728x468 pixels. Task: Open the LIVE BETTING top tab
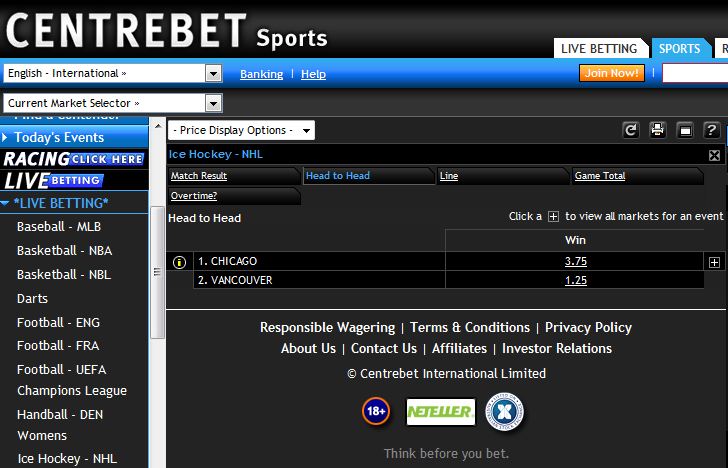coord(598,49)
